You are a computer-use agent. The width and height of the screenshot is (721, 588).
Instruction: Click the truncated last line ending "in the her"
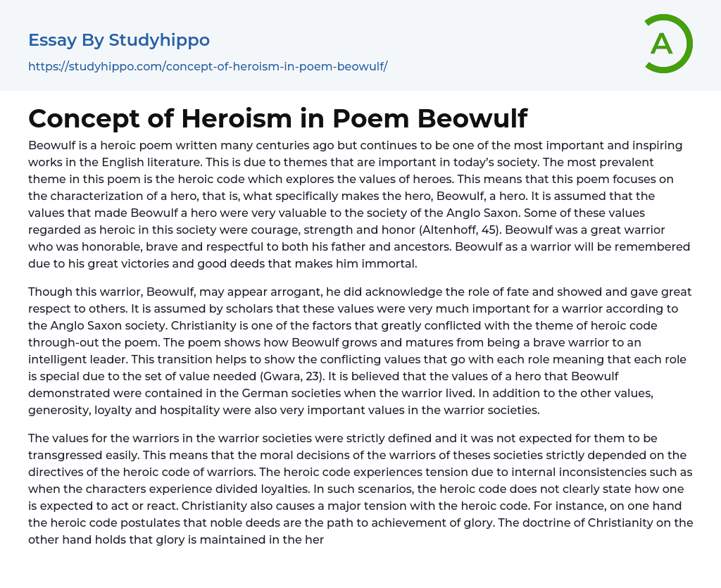point(176,539)
